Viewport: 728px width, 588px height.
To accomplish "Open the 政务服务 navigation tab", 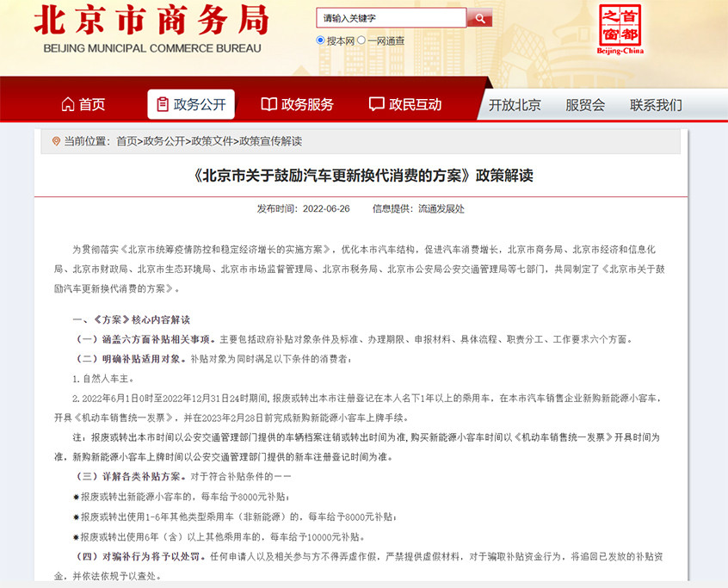I will coord(297,104).
